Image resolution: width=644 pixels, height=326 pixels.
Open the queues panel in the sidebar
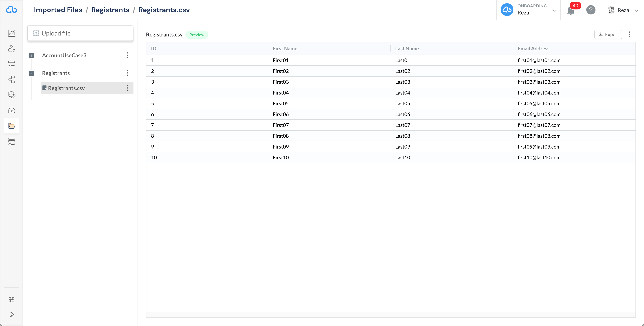(x=12, y=141)
